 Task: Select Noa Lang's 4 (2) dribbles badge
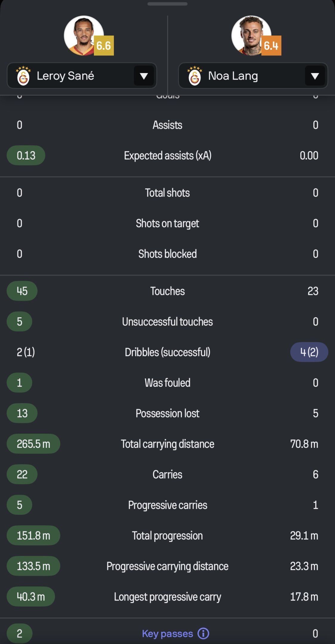click(x=309, y=352)
